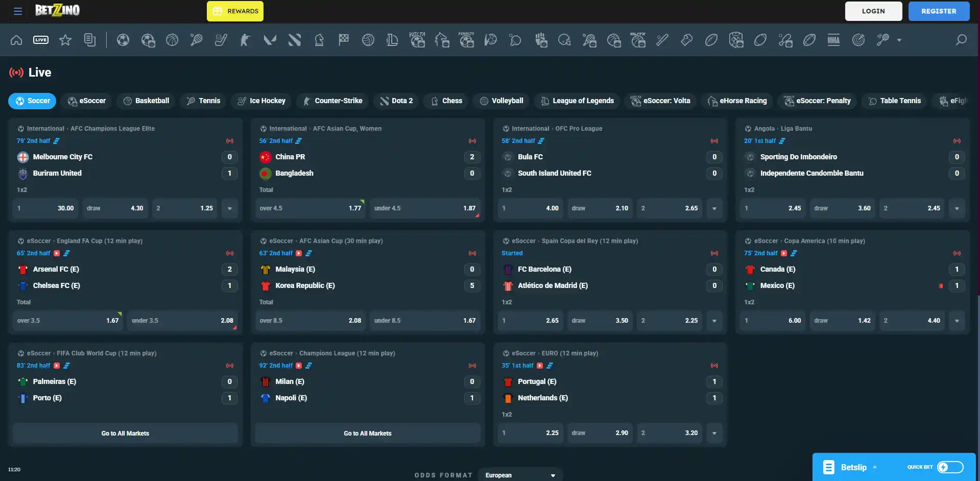This screenshot has width=980, height=481.
Task: Select the ice hockey sport icon
Action: pyautogui.click(x=221, y=40)
